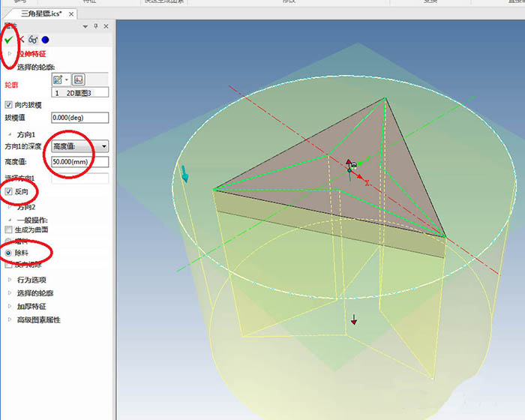Collapse the 方向1 section
Image resolution: width=525 pixels, height=420 pixels.
(10, 134)
